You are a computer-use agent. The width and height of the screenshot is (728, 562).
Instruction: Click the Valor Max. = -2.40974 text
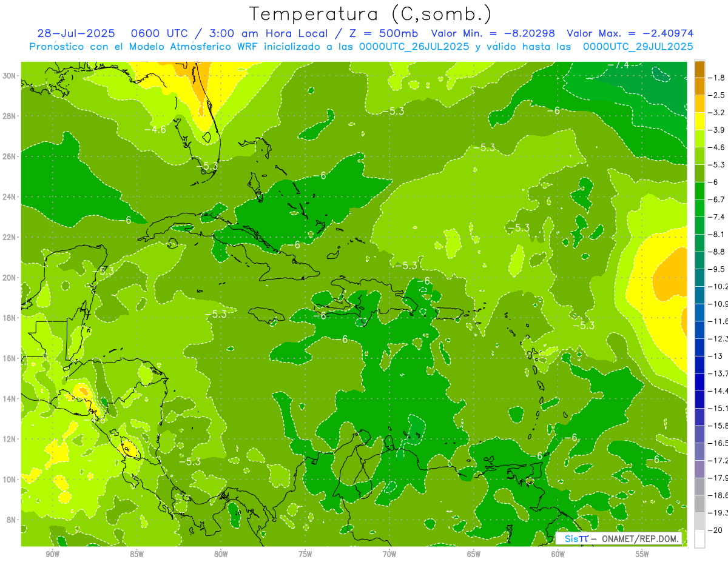point(630,33)
